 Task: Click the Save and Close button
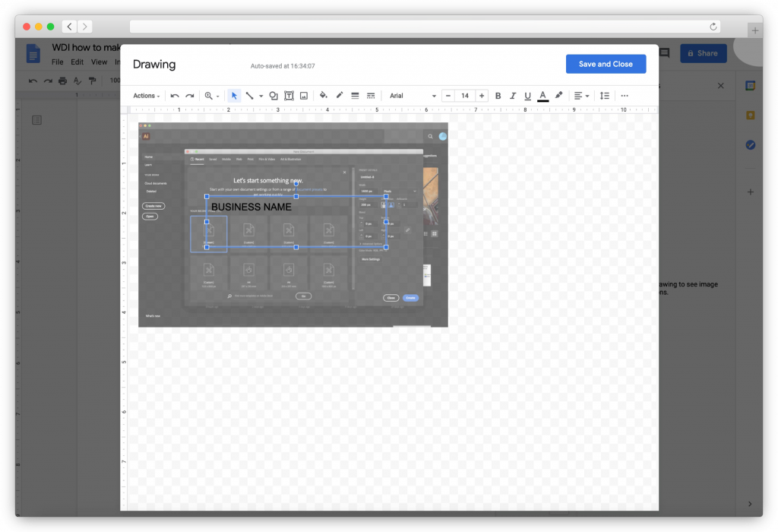pos(606,64)
